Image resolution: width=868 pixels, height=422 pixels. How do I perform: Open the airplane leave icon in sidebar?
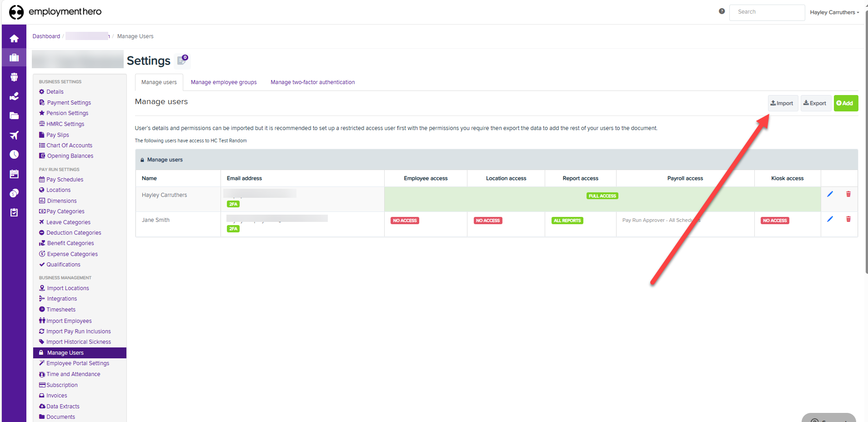[x=14, y=135]
